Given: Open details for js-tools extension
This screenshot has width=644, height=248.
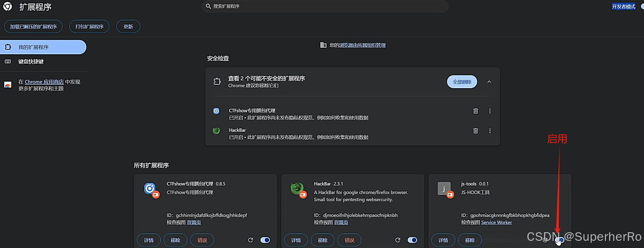Looking at the screenshot, I should (x=443, y=240).
